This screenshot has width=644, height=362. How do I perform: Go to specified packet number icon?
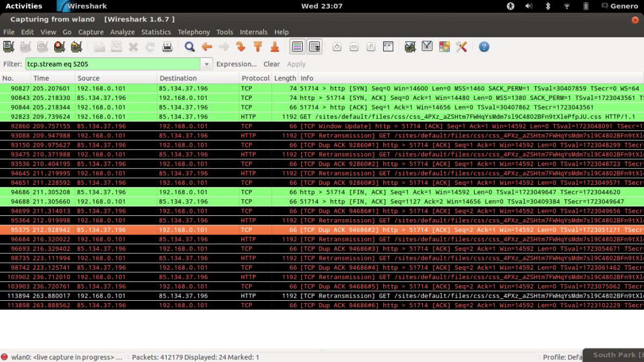point(240,47)
